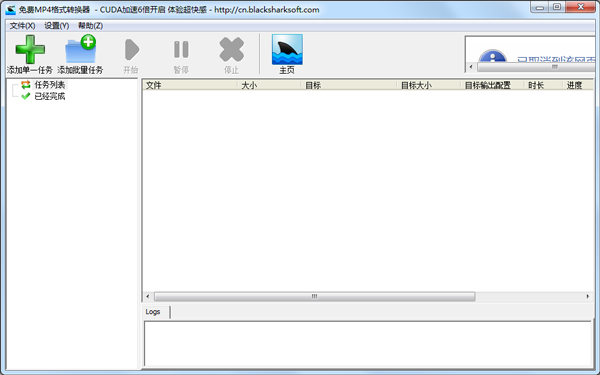Viewport: 600px width, 375px height.
Task: Click the 停止 X icon
Action: tap(232, 49)
